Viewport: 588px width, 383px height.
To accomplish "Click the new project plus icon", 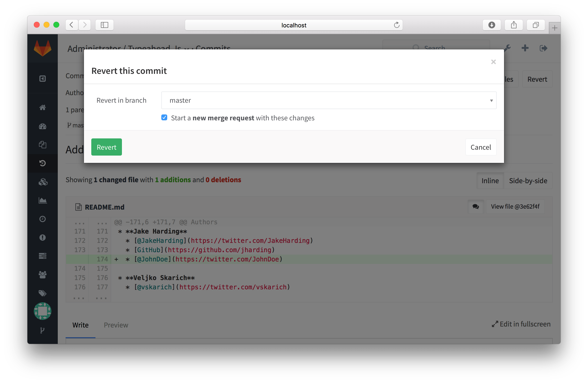I will pos(525,48).
